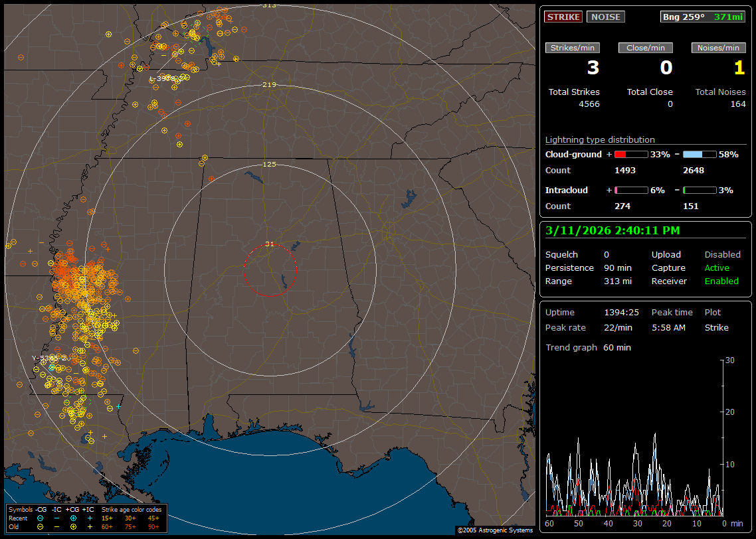Click the negative cloud-ground blue percentage bar
This screenshot has width=756, height=539.
(700, 154)
